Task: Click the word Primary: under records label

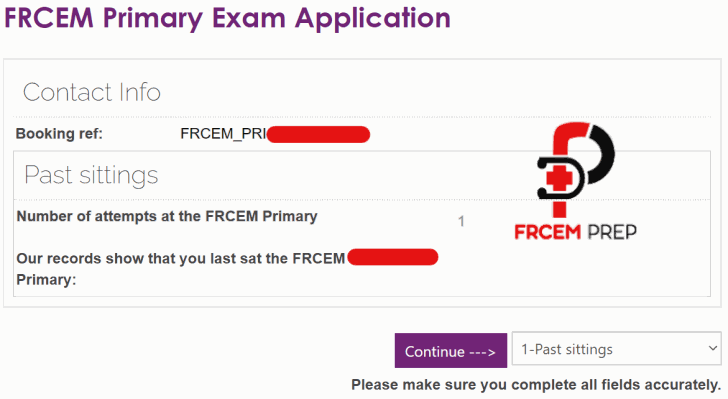Action: 46,280
